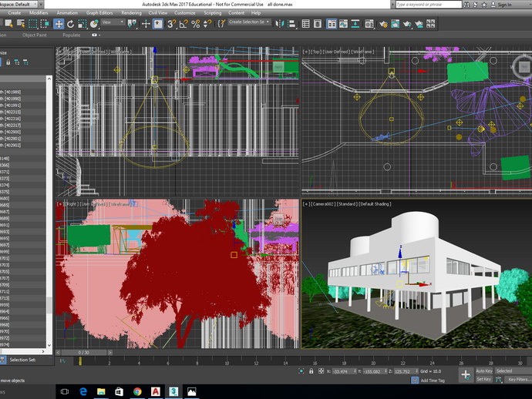The width and height of the screenshot is (532, 399).
Task: Click the teapot Render Setup icon
Action: 383,23
